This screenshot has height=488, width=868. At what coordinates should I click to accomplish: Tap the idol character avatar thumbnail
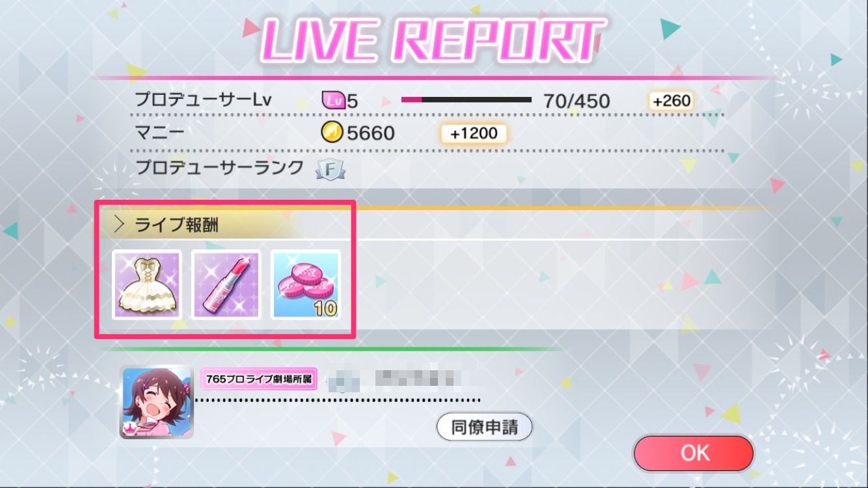coord(157,402)
